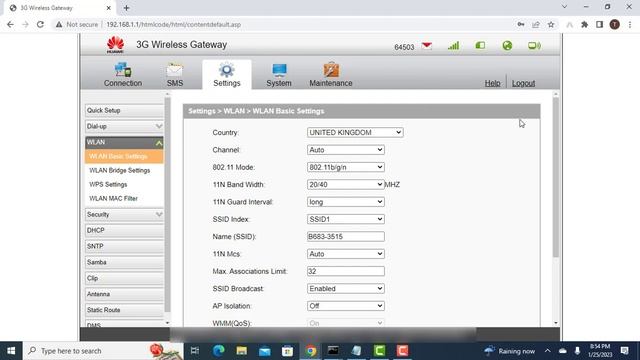Open the AP Isolation dropdown
Viewport: 640px width, 360px height.
click(346, 306)
